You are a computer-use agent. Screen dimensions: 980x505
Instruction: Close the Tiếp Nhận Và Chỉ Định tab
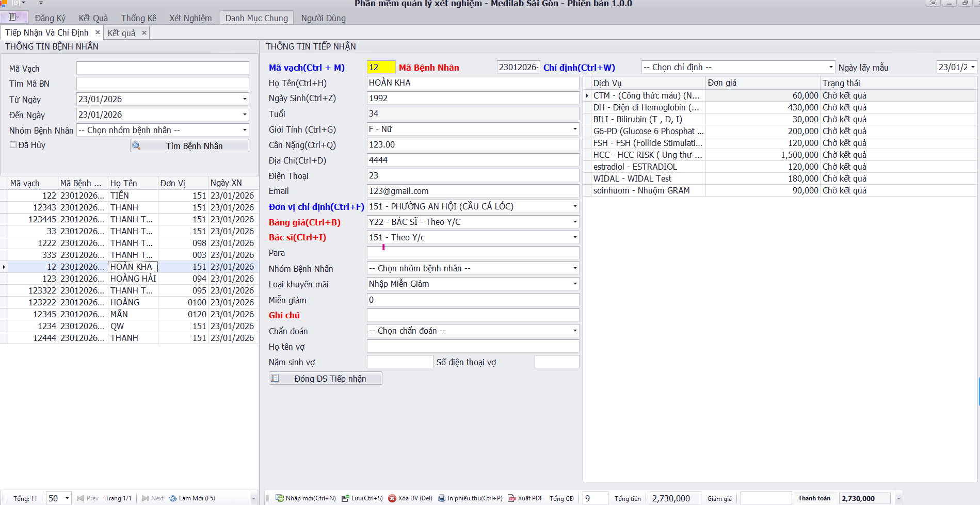pyautogui.click(x=98, y=32)
